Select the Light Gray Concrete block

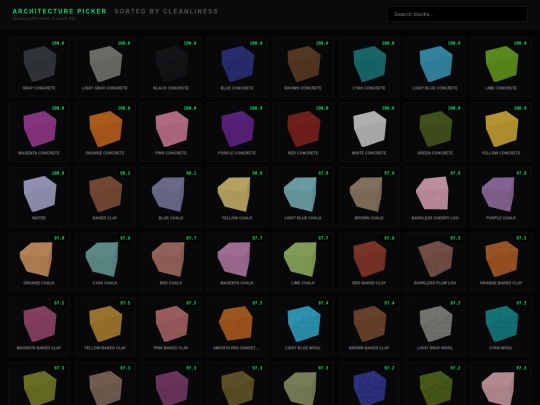105,67
